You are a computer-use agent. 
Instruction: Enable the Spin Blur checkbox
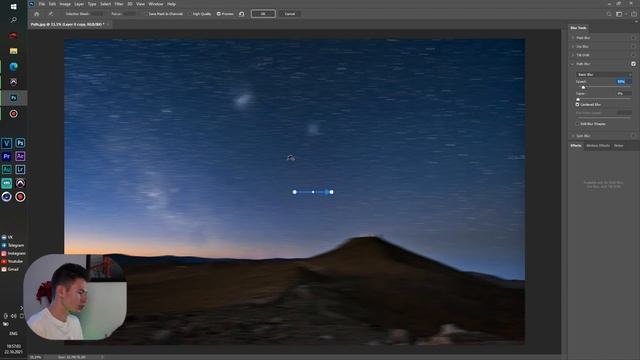pyautogui.click(x=633, y=136)
